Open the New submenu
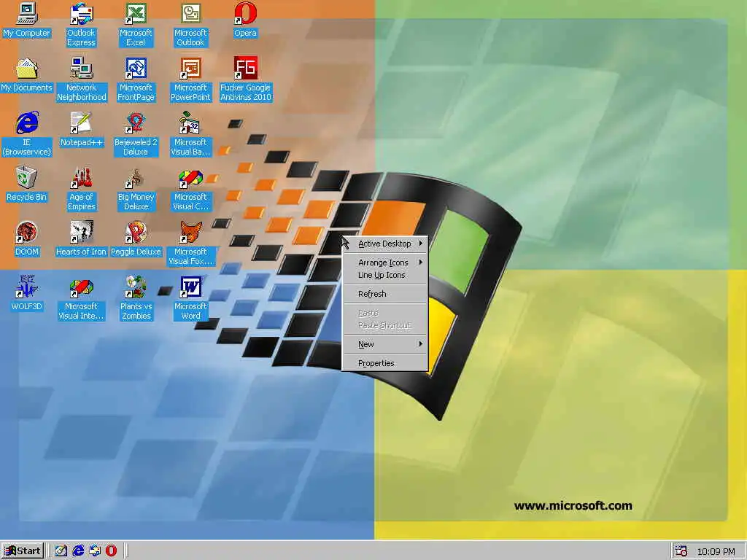 pyautogui.click(x=385, y=344)
